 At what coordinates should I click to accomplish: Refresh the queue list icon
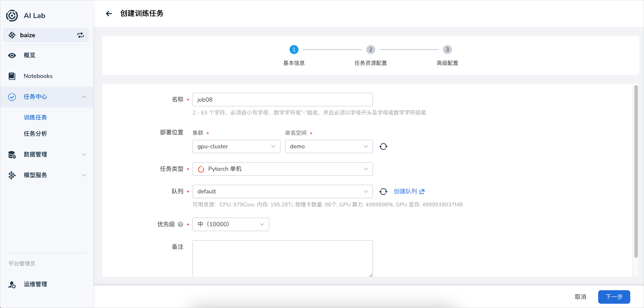[x=383, y=192]
